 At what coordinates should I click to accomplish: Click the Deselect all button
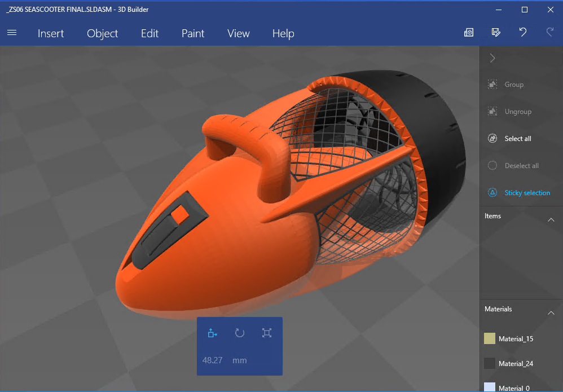pos(521,165)
